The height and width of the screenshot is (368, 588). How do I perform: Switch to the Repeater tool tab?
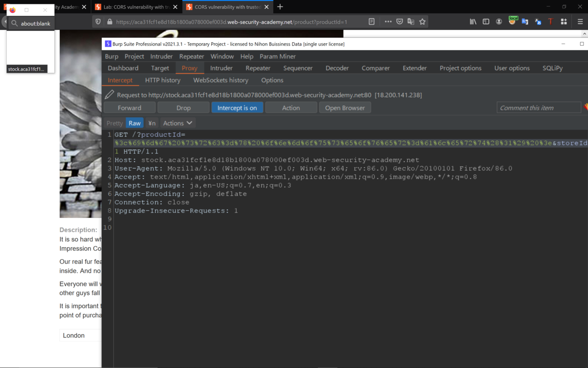tap(258, 68)
